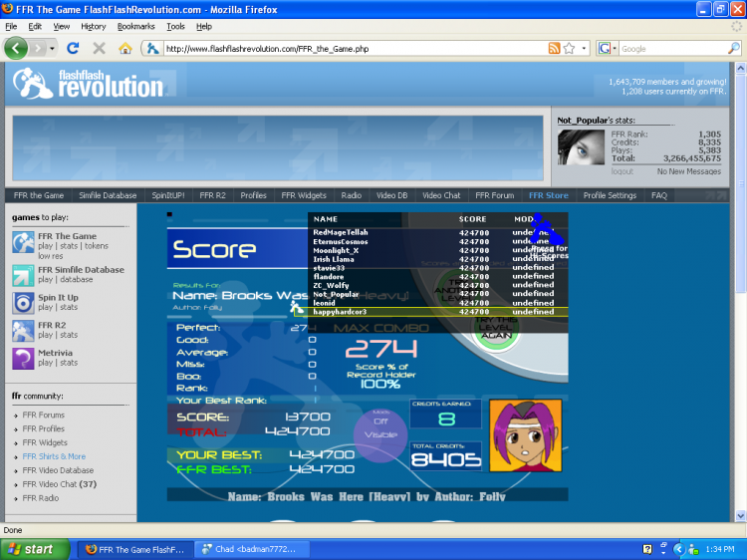Switch to the Simfile Database nav tab
Image resolution: width=747 pixels, height=560 pixels.
(x=107, y=195)
